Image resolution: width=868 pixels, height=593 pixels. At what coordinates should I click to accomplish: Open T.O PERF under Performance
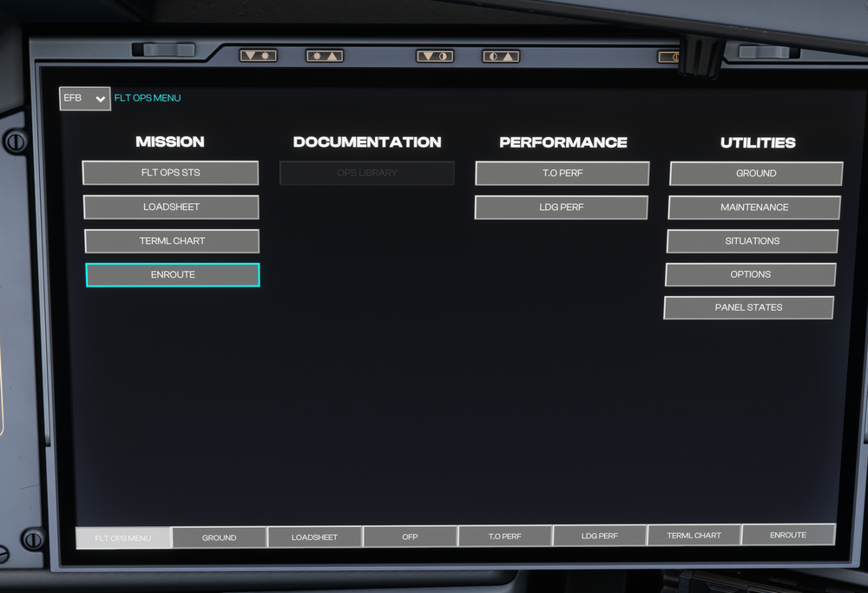(x=562, y=174)
